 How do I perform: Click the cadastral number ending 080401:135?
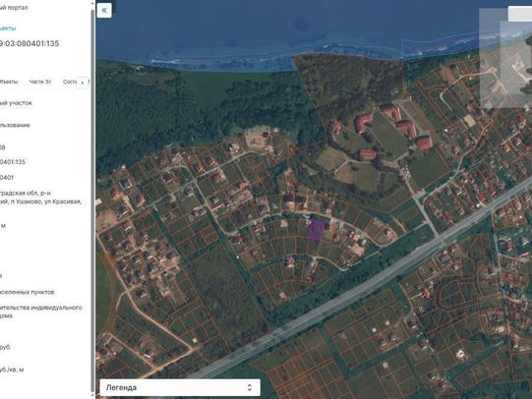pos(30,43)
